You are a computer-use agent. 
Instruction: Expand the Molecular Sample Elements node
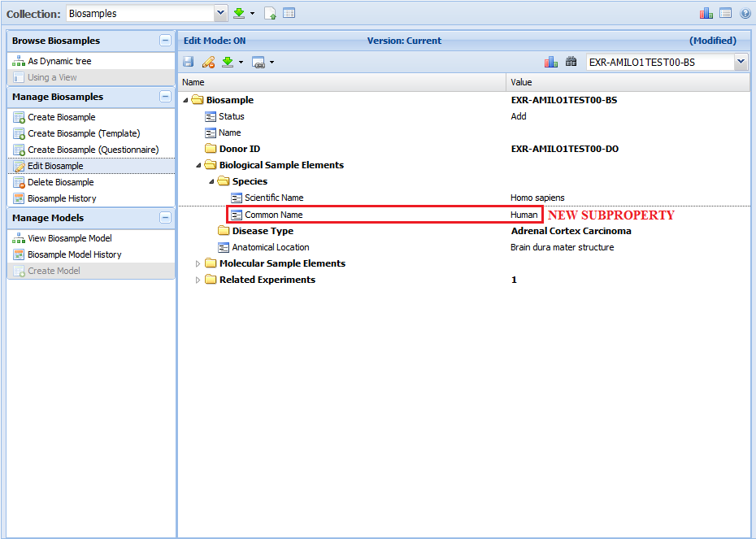pos(198,263)
